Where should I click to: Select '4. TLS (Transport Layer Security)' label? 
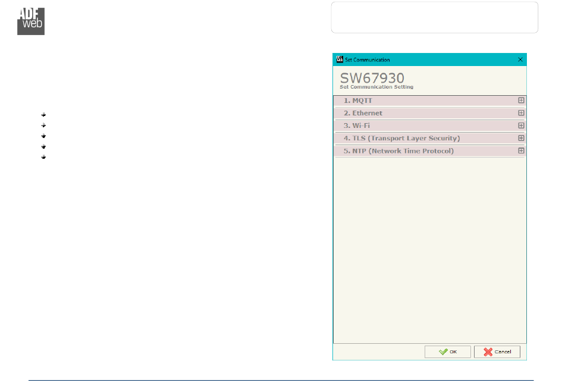(x=402, y=139)
